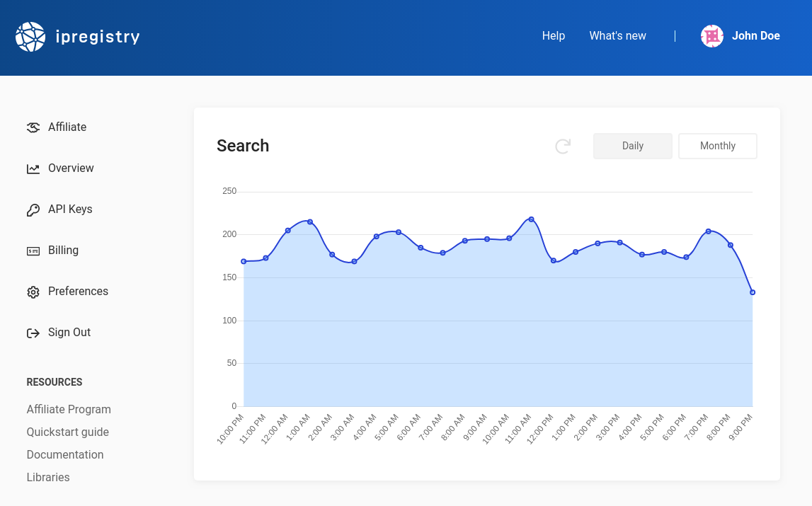Open Preferences via the gear icon
The width and height of the screenshot is (812, 506).
click(33, 292)
